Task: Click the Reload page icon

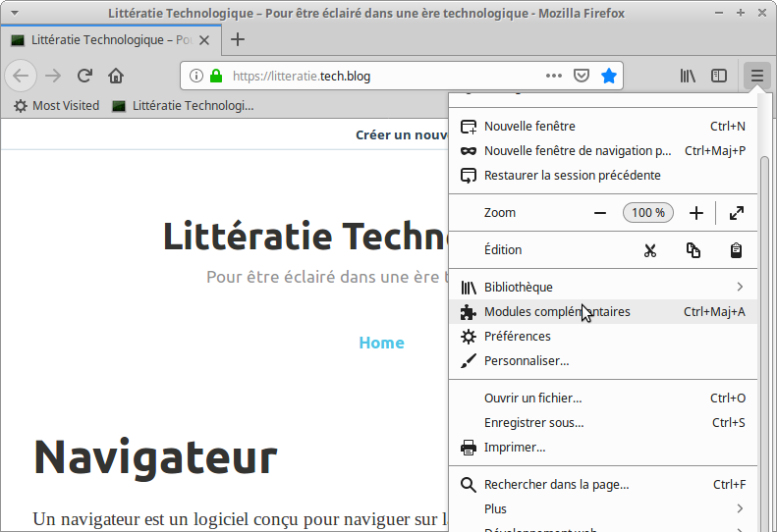Action: pos(85,76)
